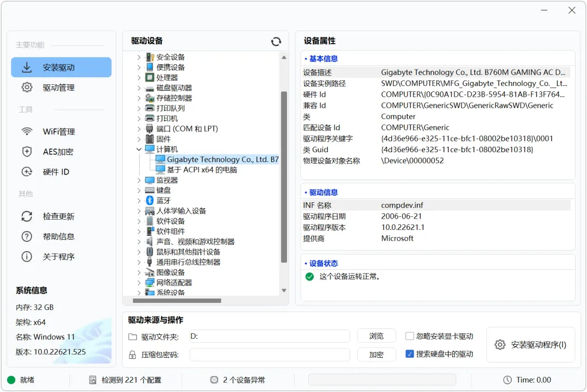Select the 驱动程序版本 10.0.22621.1 row
The width and height of the screenshot is (587, 392).
(x=436, y=227)
